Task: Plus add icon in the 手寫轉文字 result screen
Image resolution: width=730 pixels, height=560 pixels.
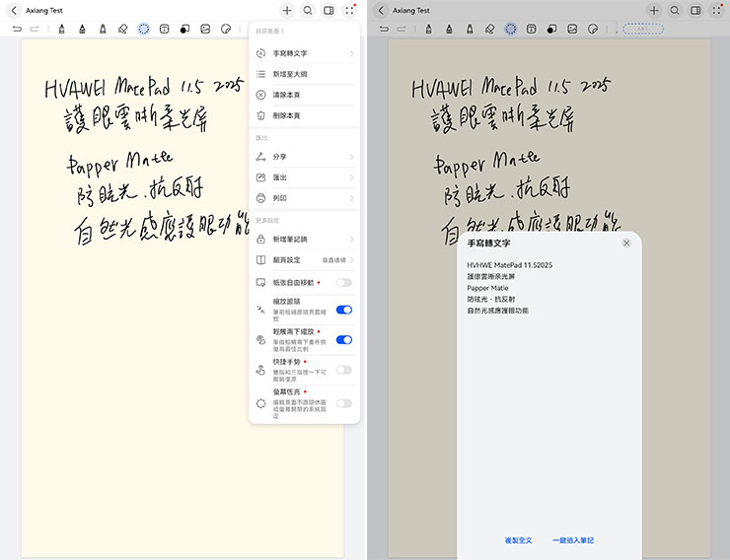Action: pyautogui.click(x=654, y=10)
